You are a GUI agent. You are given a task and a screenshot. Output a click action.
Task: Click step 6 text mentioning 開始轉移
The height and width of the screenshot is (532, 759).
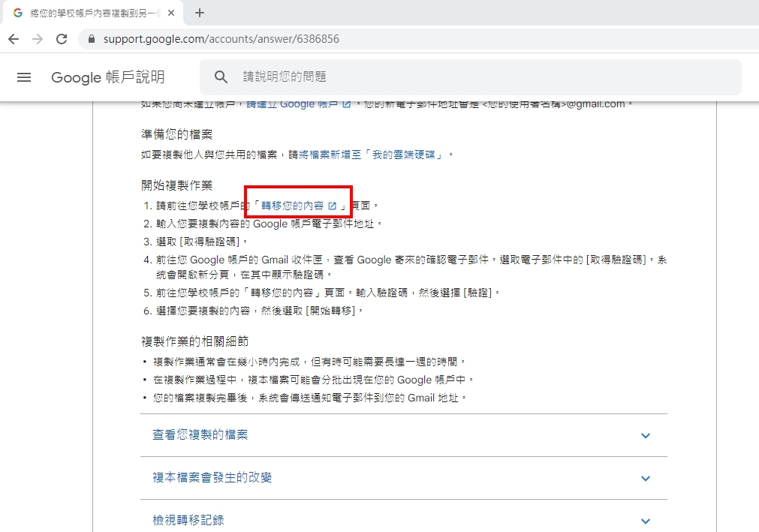[260, 311]
